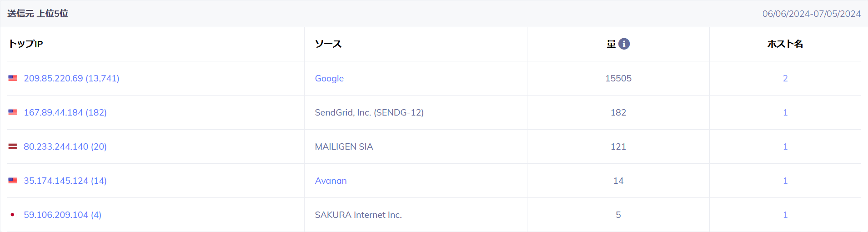868x232 pixels.
Task: Click the Japan flag beside 59.106.209.104
Action: coord(13,215)
